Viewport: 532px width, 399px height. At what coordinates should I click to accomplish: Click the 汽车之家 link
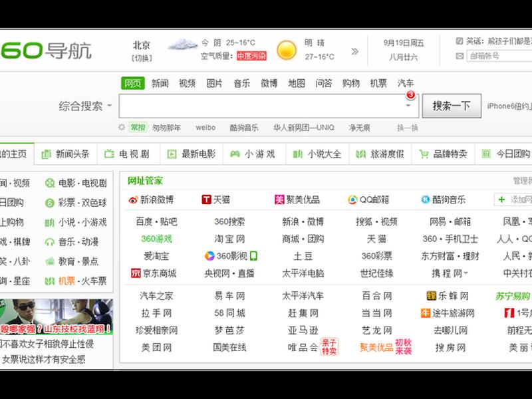[156, 296]
